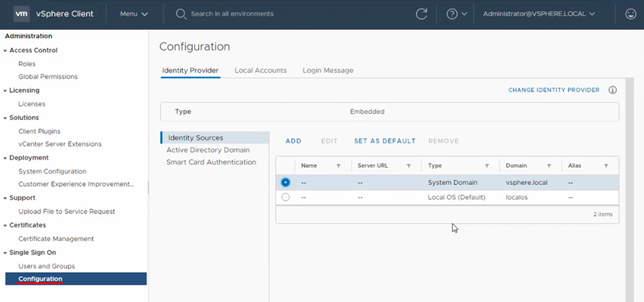Open the help dropdown chevron
The width and height of the screenshot is (644, 302).
464,14
